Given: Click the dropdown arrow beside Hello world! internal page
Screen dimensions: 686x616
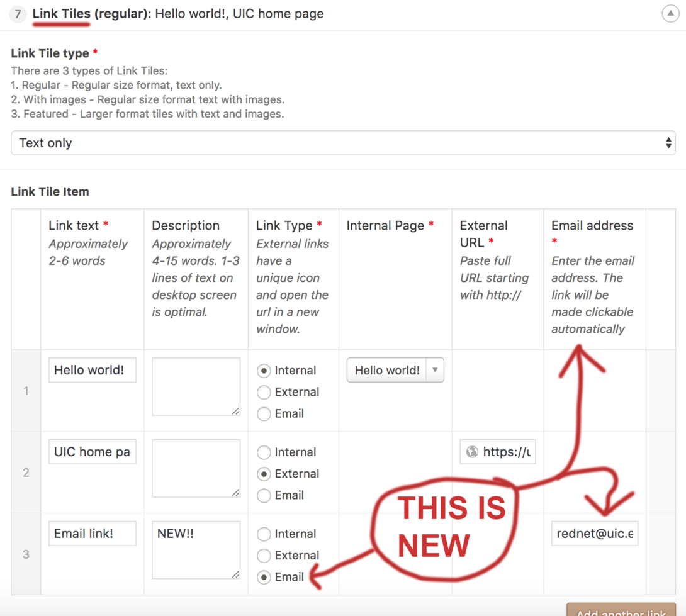Looking at the screenshot, I should pos(435,371).
